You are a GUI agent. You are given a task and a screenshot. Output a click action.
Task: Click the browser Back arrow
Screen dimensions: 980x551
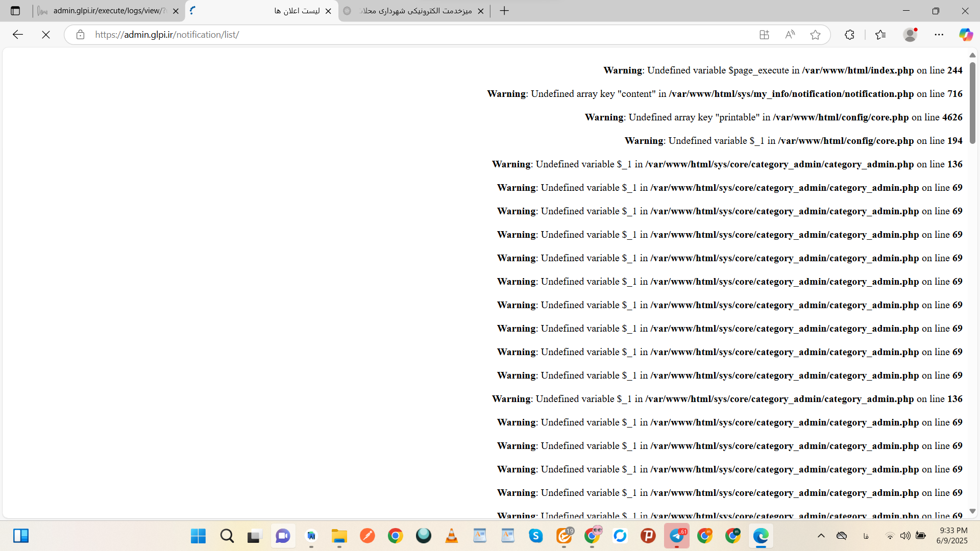[18, 35]
